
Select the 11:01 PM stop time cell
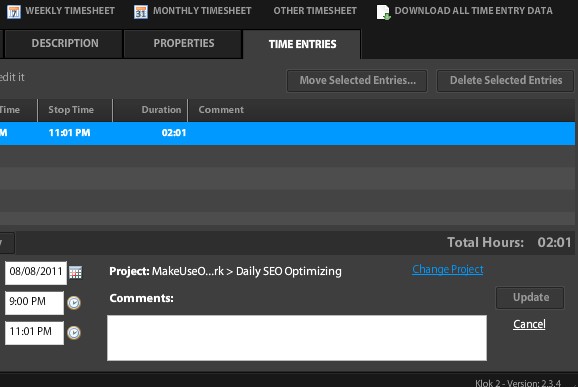pyautogui.click(x=69, y=133)
